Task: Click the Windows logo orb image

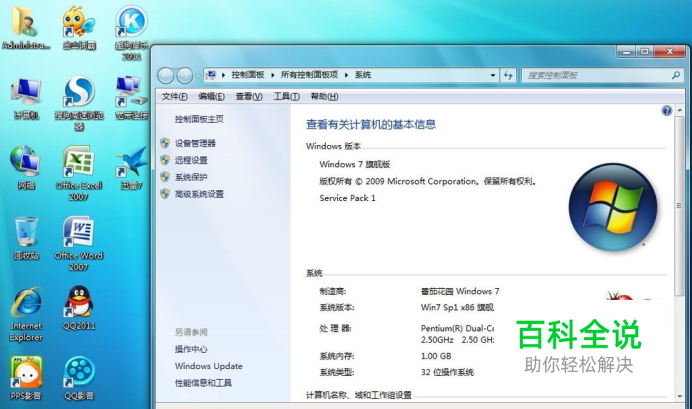Action: pyautogui.click(x=613, y=207)
